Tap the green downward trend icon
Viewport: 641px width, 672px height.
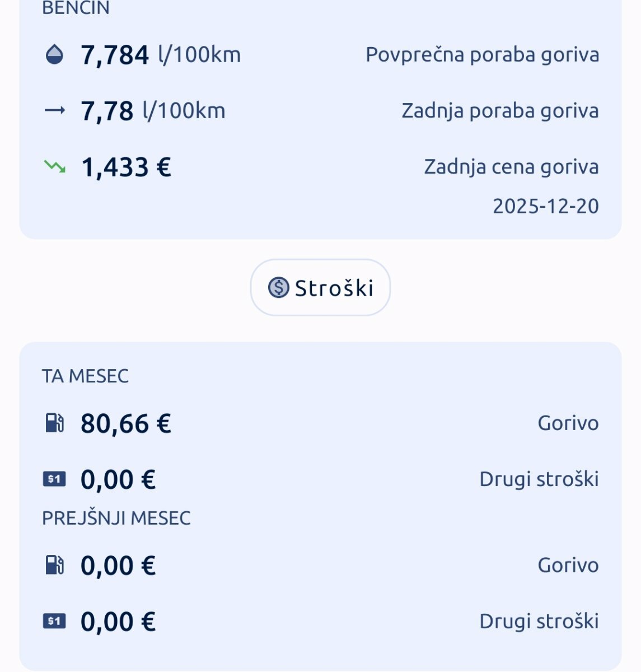coord(54,166)
